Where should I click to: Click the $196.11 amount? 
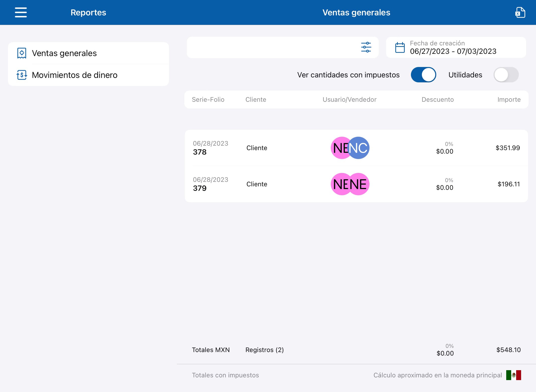pyautogui.click(x=509, y=184)
